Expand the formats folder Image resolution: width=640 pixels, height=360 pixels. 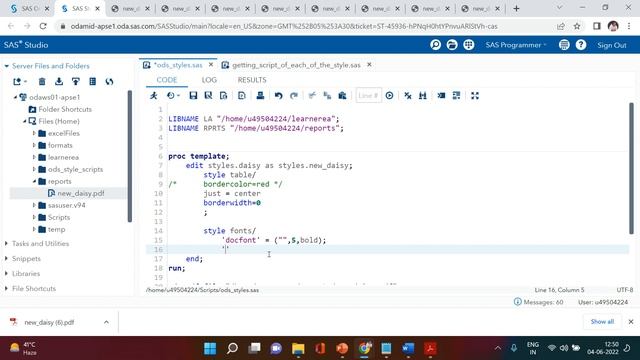click(34, 145)
